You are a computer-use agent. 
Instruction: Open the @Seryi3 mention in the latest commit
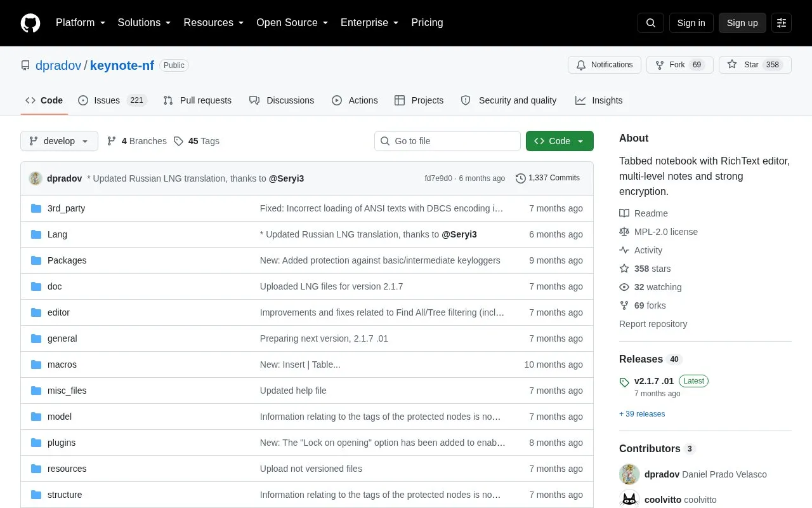pyautogui.click(x=286, y=178)
